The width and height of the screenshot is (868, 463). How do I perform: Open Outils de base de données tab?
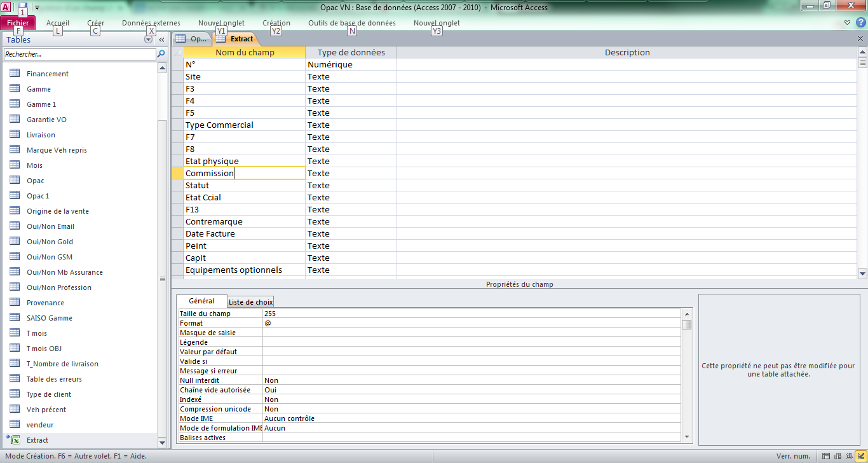click(352, 23)
